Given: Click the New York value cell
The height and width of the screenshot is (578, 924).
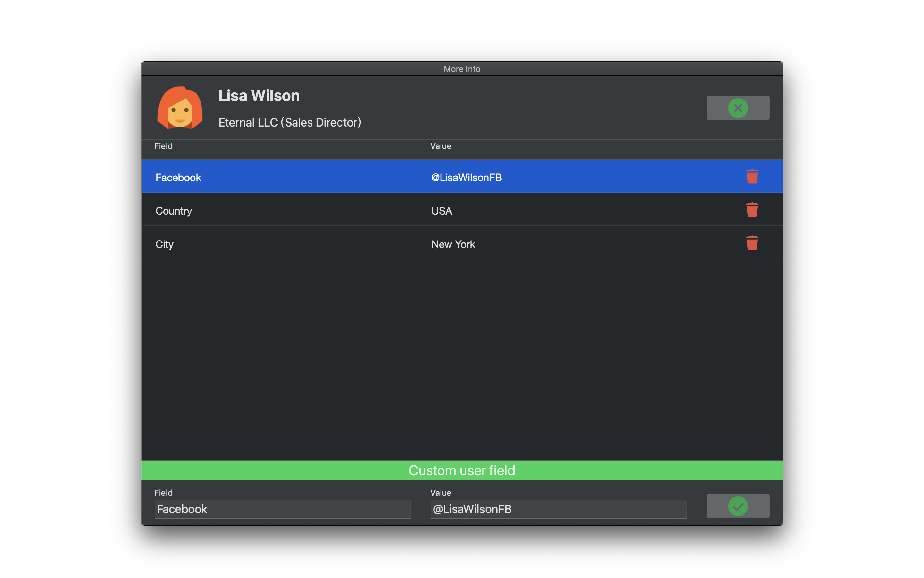Looking at the screenshot, I should click(453, 244).
